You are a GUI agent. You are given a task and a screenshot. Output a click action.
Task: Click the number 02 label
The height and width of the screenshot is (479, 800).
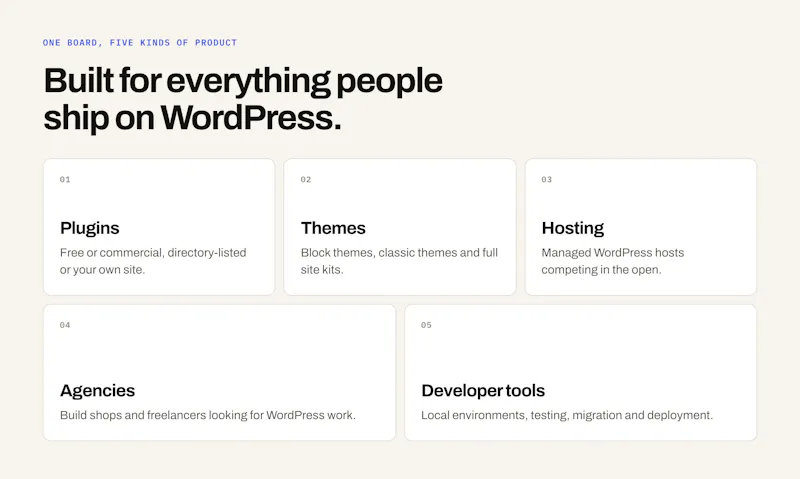[x=306, y=180]
